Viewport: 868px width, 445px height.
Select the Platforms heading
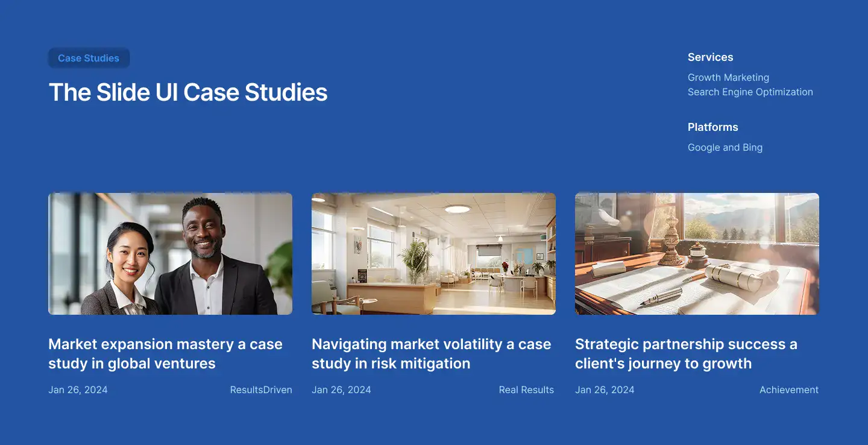[x=713, y=127]
